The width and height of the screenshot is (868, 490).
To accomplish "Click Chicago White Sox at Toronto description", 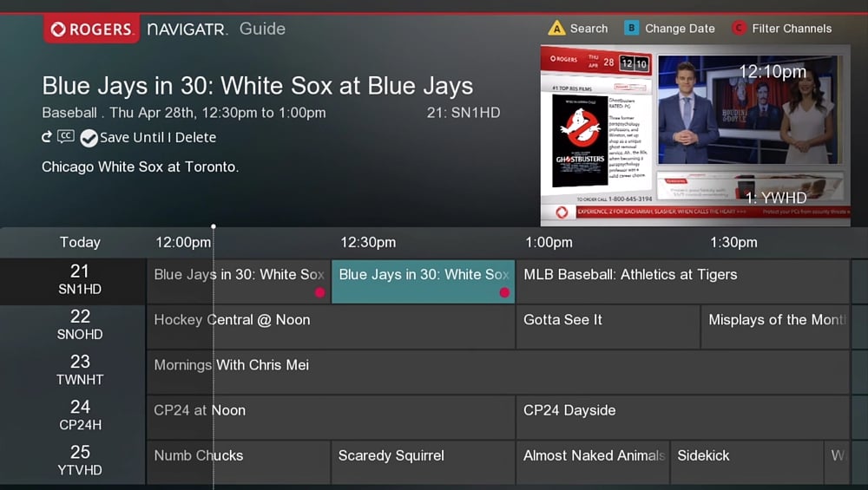I will pyautogui.click(x=140, y=167).
